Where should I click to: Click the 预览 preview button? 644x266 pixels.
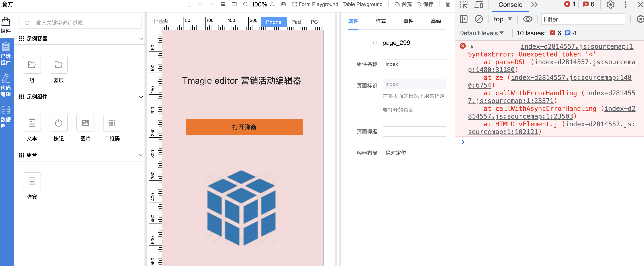(403, 4)
